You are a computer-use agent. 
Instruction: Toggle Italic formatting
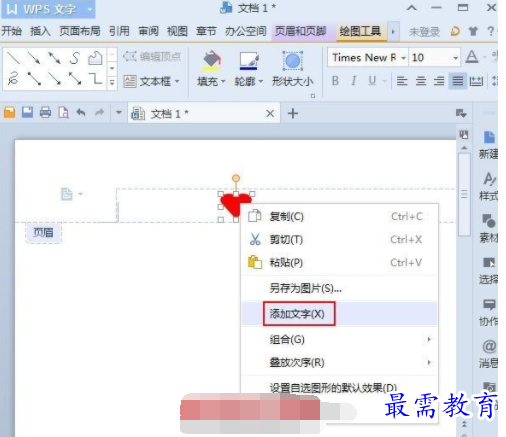(x=354, y=81)
